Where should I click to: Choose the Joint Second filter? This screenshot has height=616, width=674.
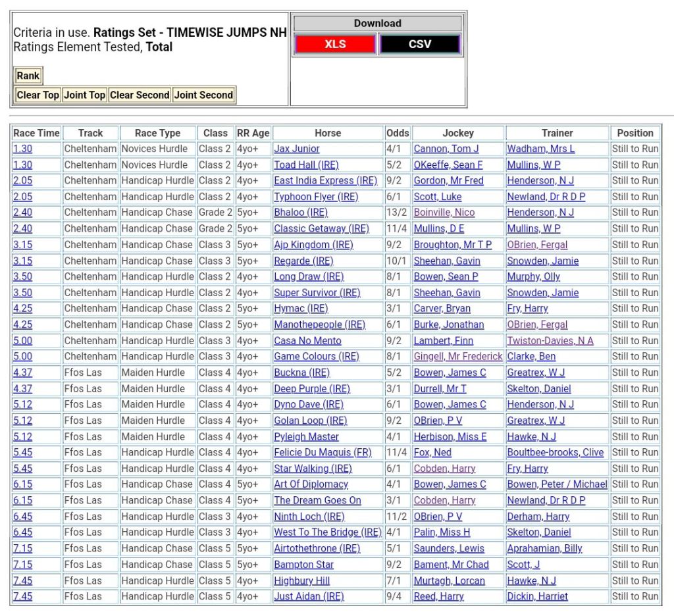pyautogui.click(x=203, y=95)
